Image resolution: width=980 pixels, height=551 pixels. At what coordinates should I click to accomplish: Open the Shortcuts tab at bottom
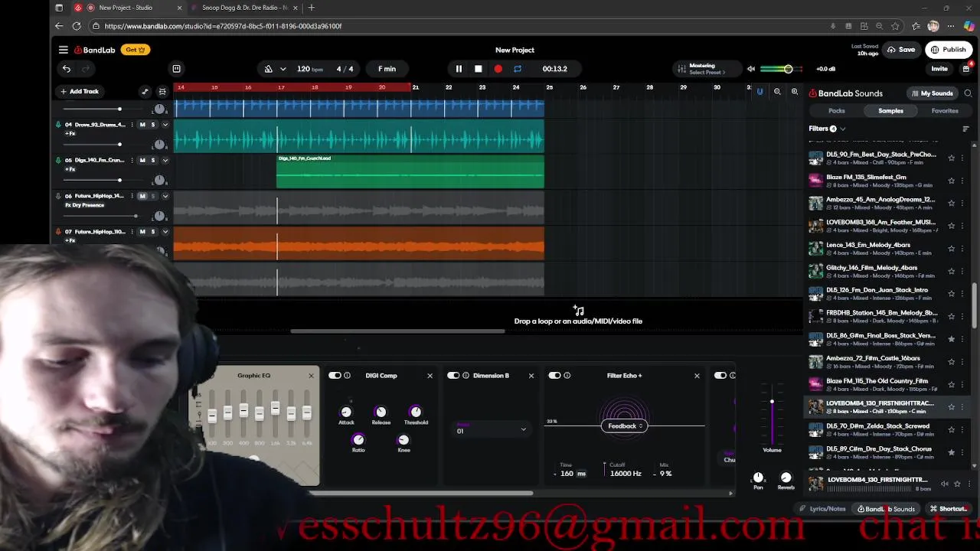(x=949, y=509)
